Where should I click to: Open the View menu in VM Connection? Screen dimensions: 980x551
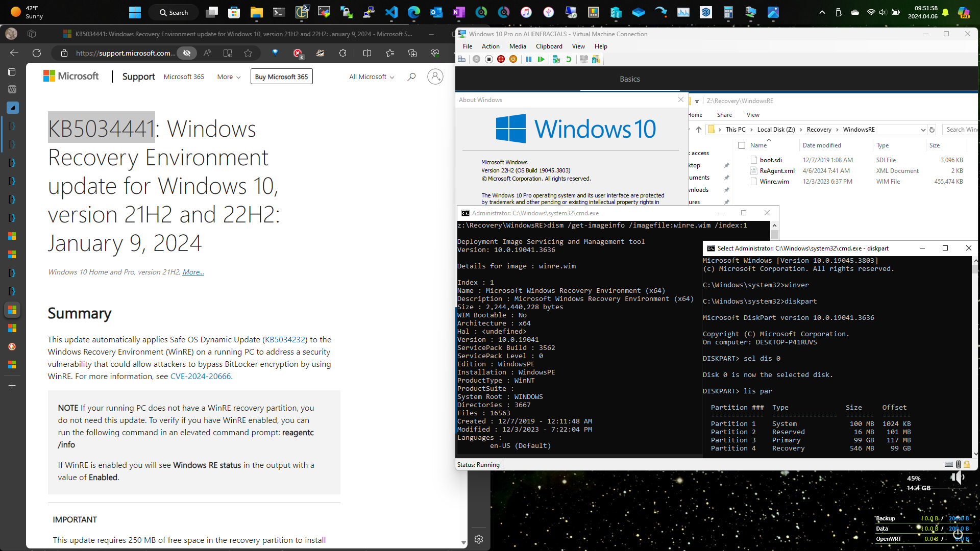[x=578, y=46]
